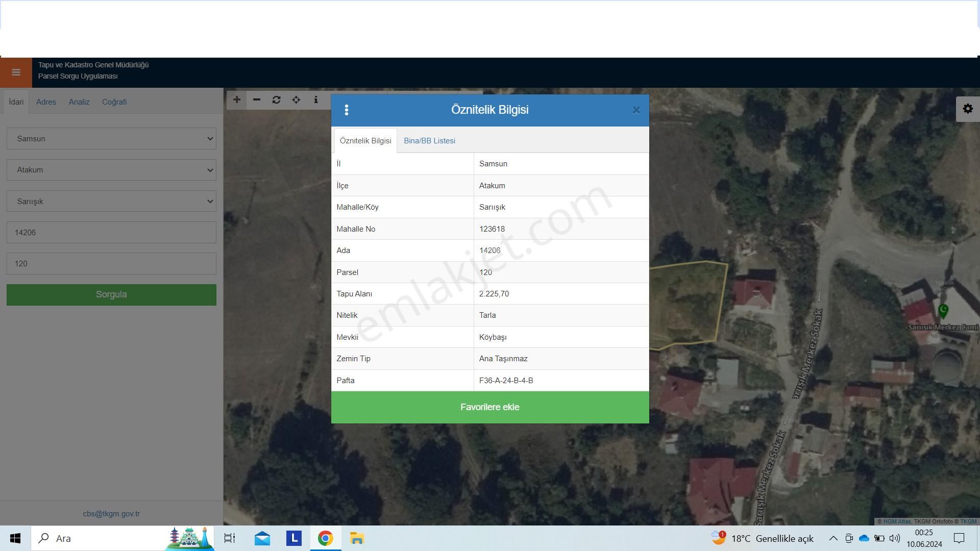Click the info tool icon
Image resolution: width=980 pixels, height=551 pixels.
point(316,100)
